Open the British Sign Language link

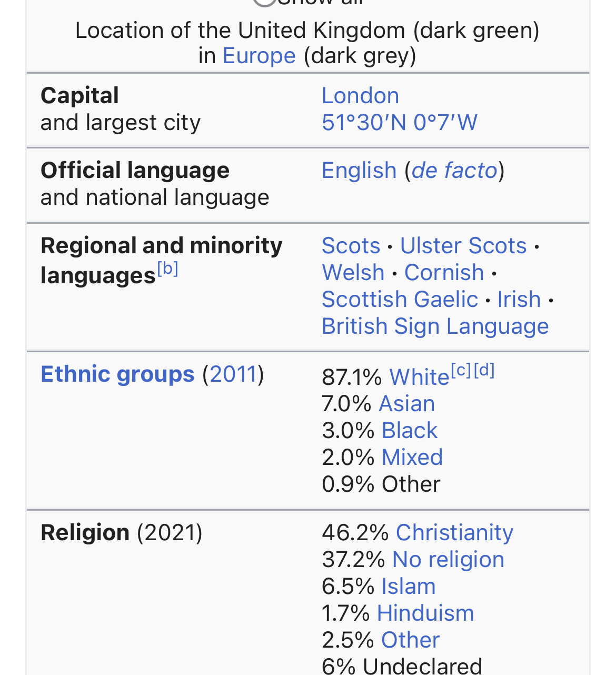click(x=435, y=326)
